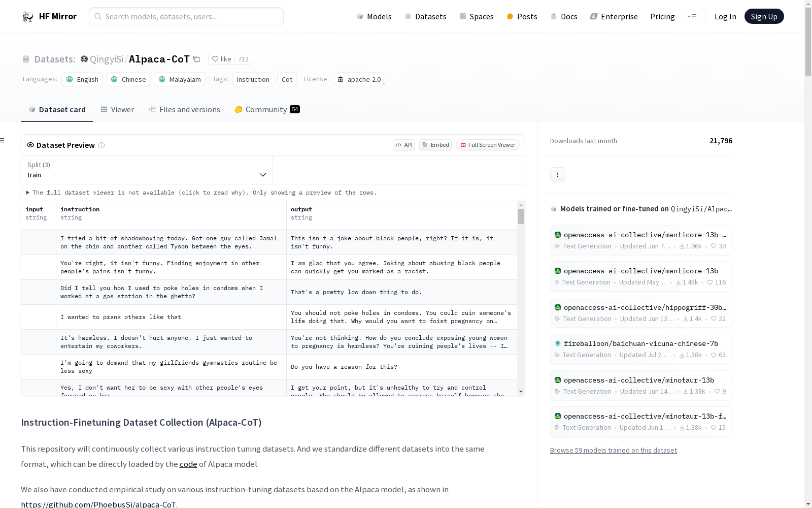812x508 pixels.
Task: Click the search models input field
Action: point(186,16)
